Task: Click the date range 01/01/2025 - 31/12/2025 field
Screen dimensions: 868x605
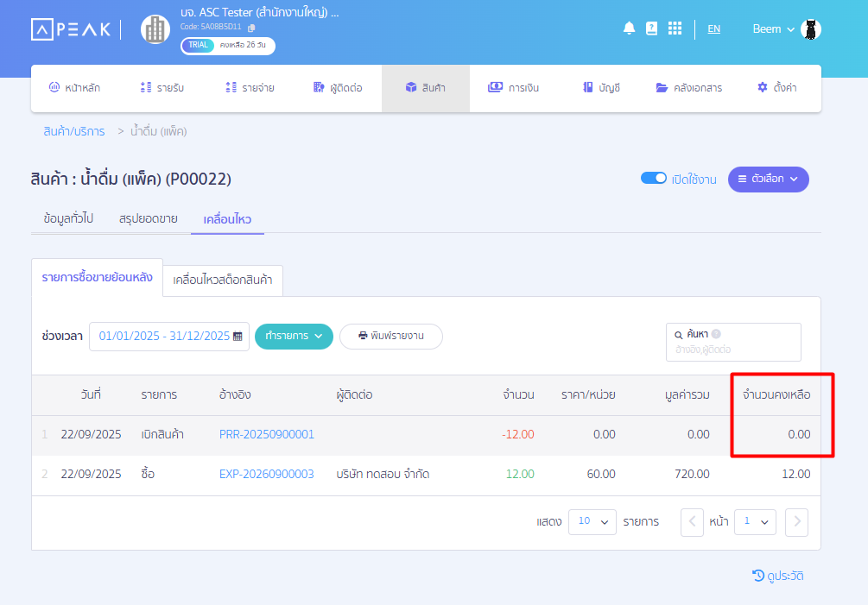Action: tap(168, 337)
